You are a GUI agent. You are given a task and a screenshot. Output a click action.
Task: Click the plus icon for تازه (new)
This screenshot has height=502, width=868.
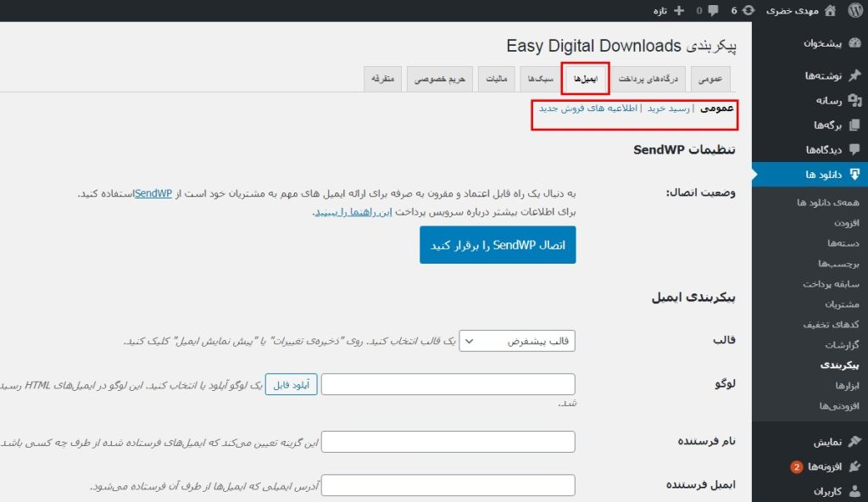(679, 10)
